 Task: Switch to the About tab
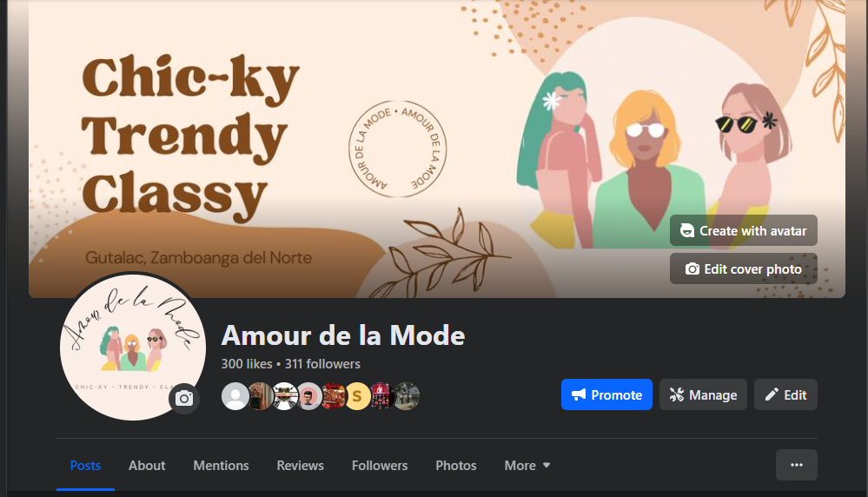click(x=147, y=466)
